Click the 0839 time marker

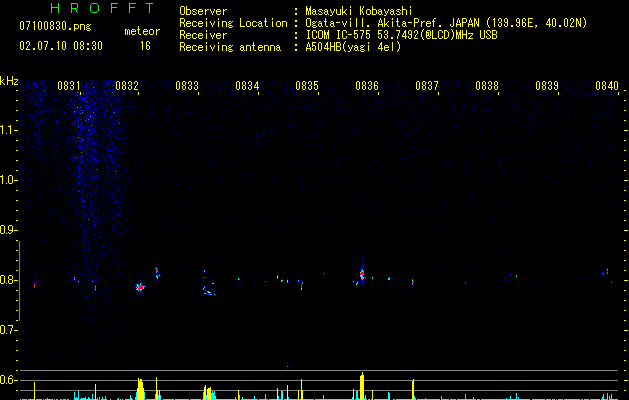(x=547, y=85)
